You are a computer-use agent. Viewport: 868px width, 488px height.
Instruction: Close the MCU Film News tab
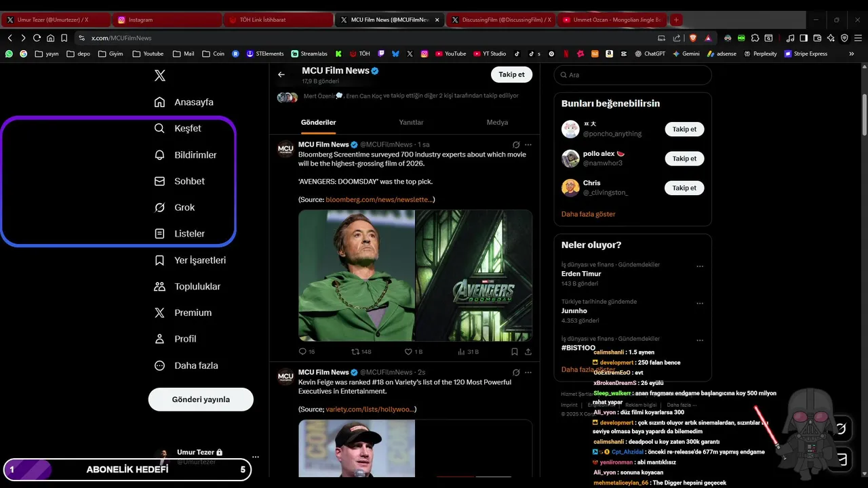click(x=437, y=20)
